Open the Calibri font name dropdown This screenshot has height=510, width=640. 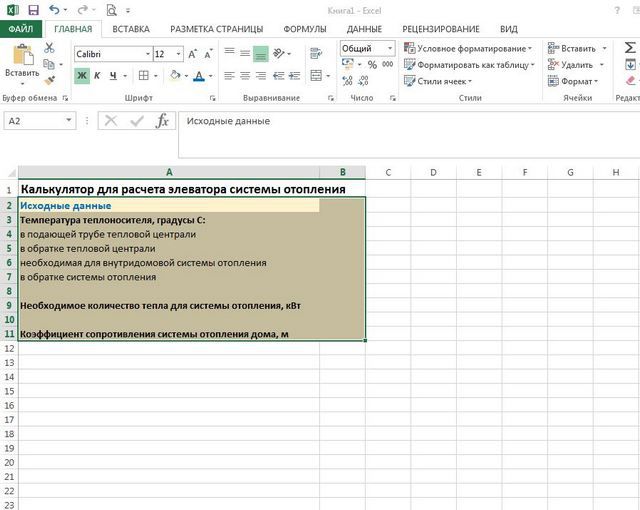[146, 54]
